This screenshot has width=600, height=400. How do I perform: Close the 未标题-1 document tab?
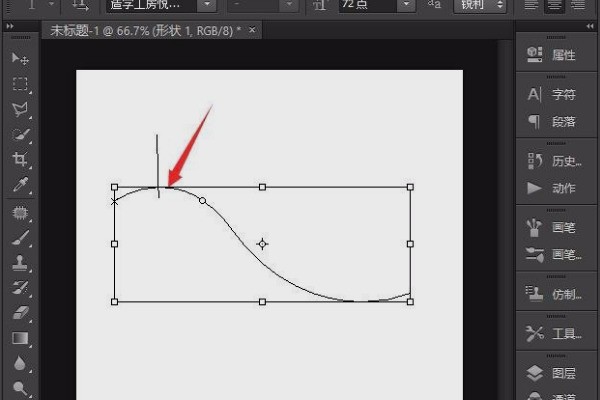coord(252,29)
